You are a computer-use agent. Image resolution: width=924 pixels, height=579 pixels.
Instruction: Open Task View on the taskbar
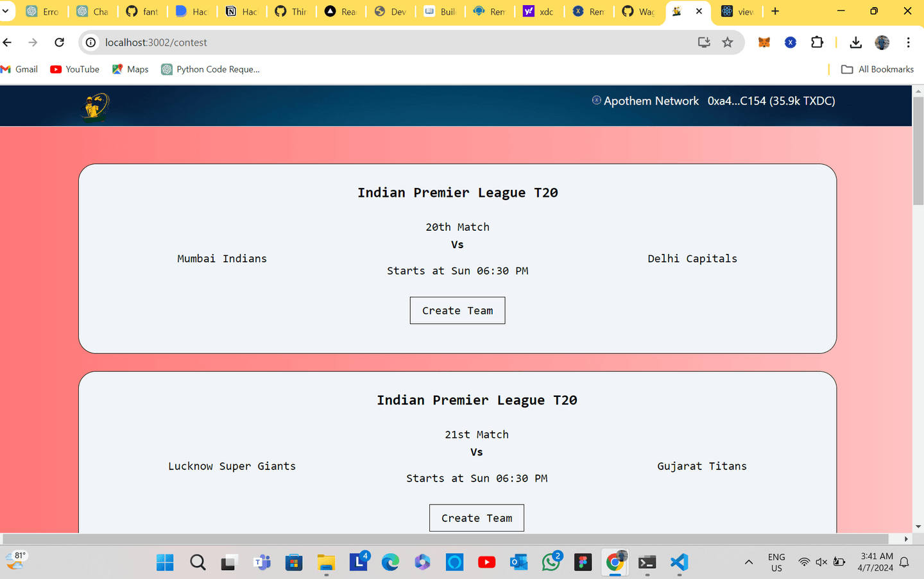[x=228, y=562]
